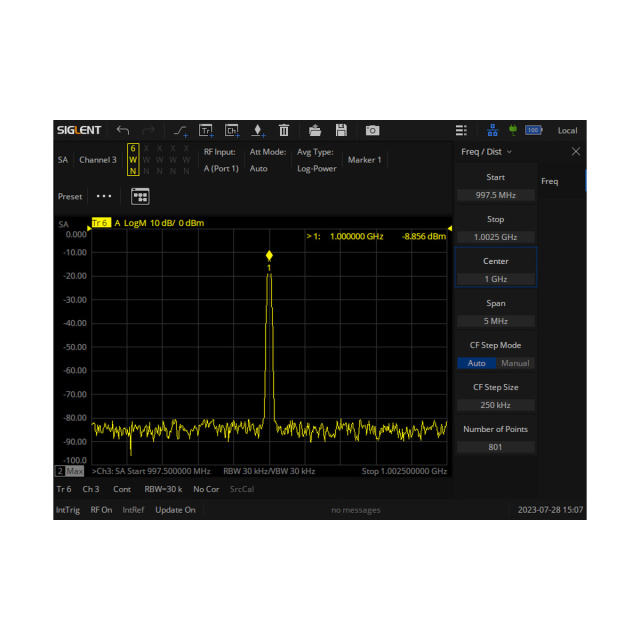The width and height of the screenshot is (640, 640).
Task: Edit the Center 1 GHz field
Action: click(496, 279)
